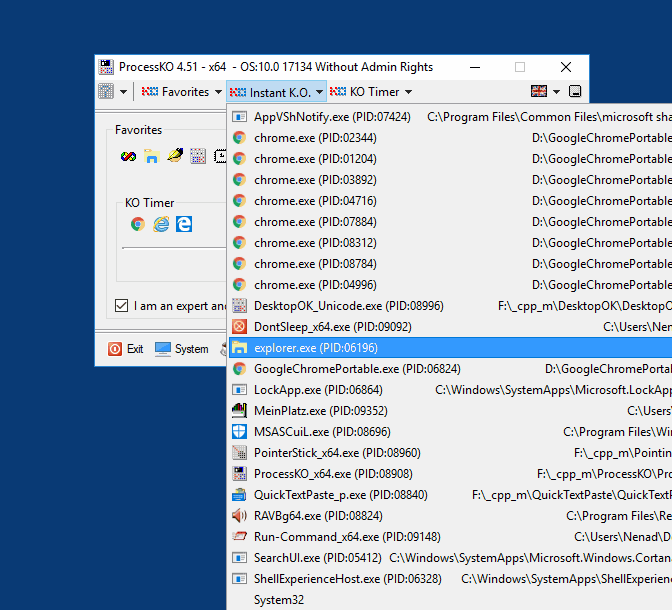Viewport: 672px width, 610px height.
Task: Click the System button
Action: (x=182, y=349)
